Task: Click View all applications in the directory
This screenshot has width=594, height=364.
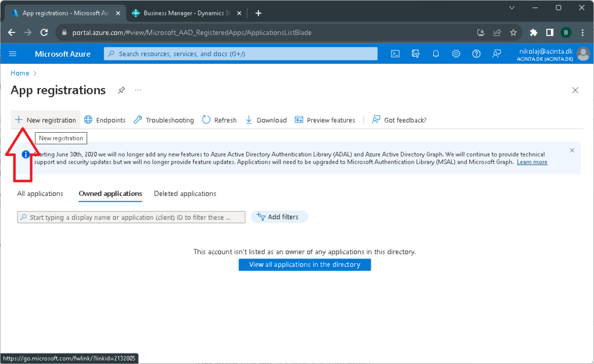Action: [x=305, y=264]
